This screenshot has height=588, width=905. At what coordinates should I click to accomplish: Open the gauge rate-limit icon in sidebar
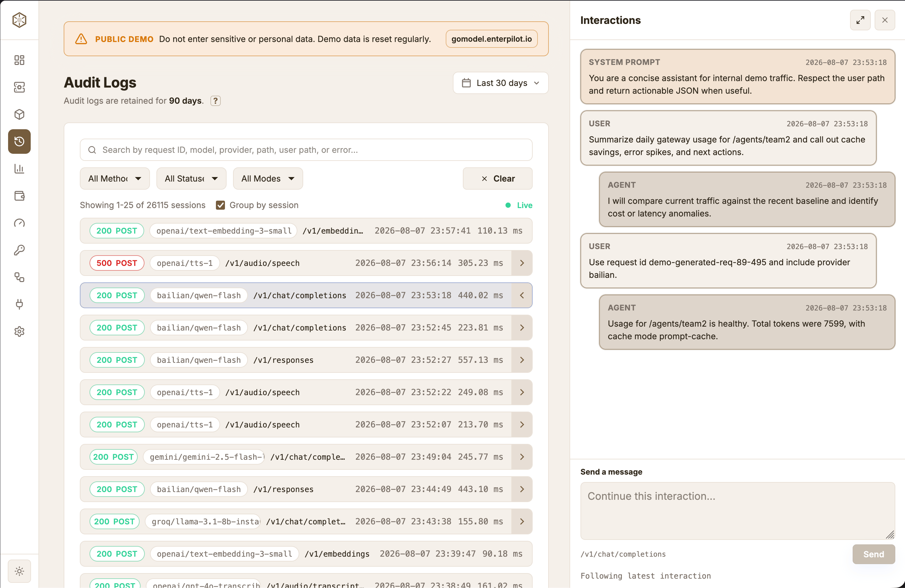[19, 223]
